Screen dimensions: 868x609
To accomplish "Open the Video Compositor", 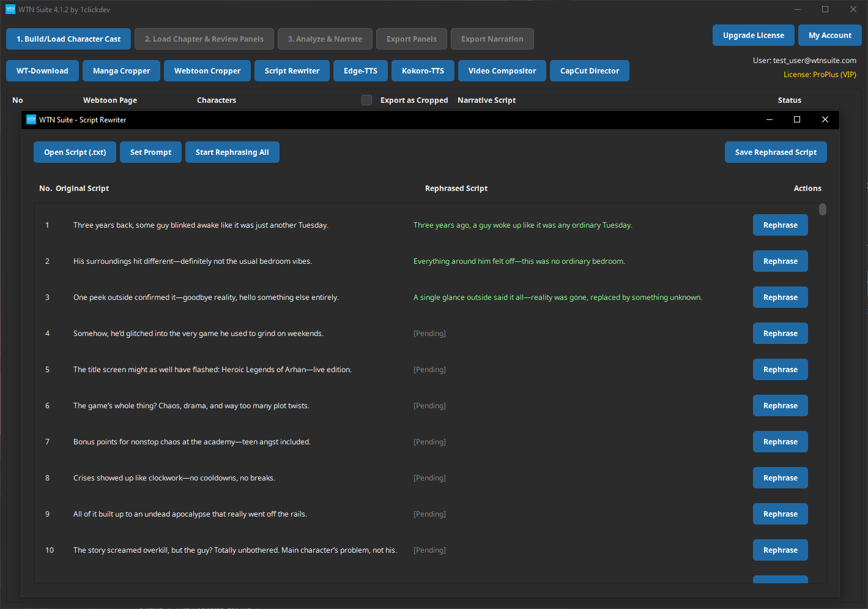I will click(x=502, y=70).
